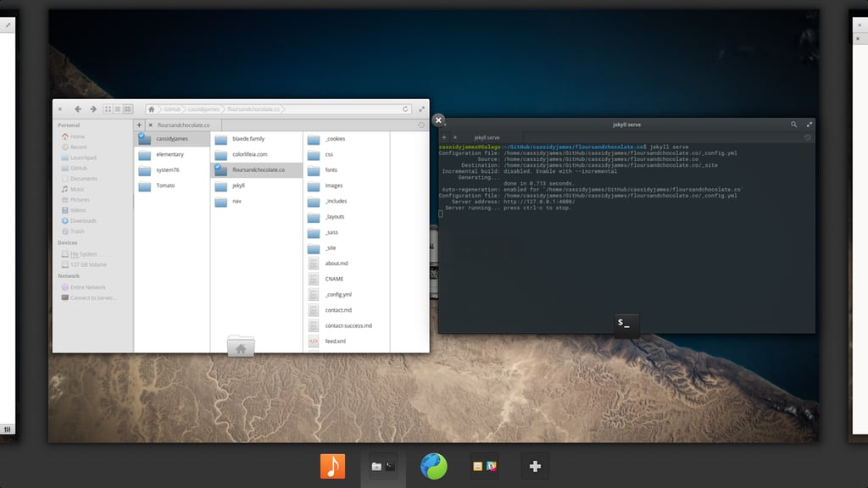868x488 pixels.
Task: Click home icon in Files pathbar
Action: [152, 109]
